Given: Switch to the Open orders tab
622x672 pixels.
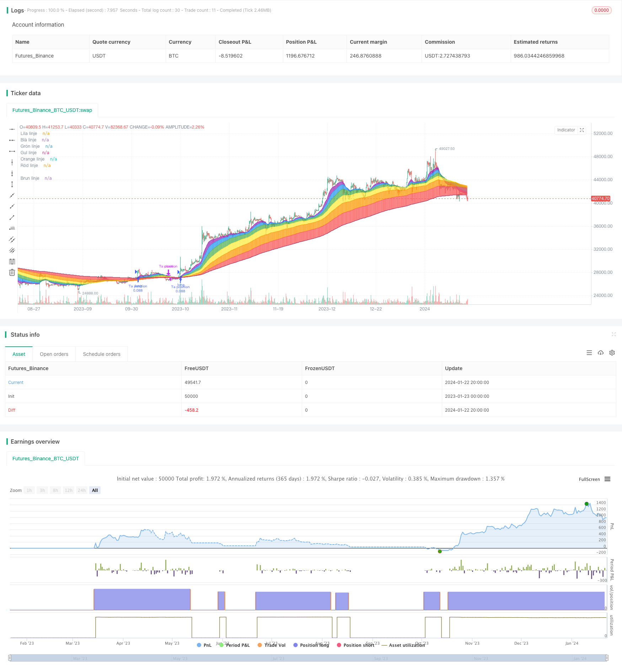Looking at the screenshot, I should [x=54, y=354].
